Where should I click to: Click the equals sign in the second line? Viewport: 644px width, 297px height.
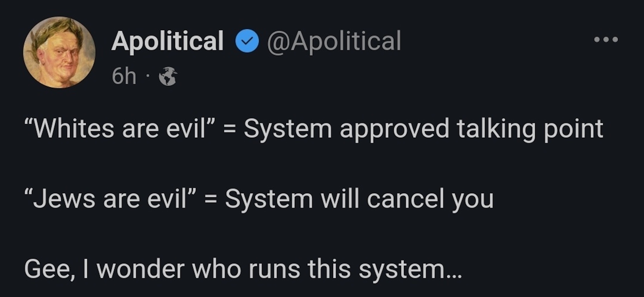[211, 200]
